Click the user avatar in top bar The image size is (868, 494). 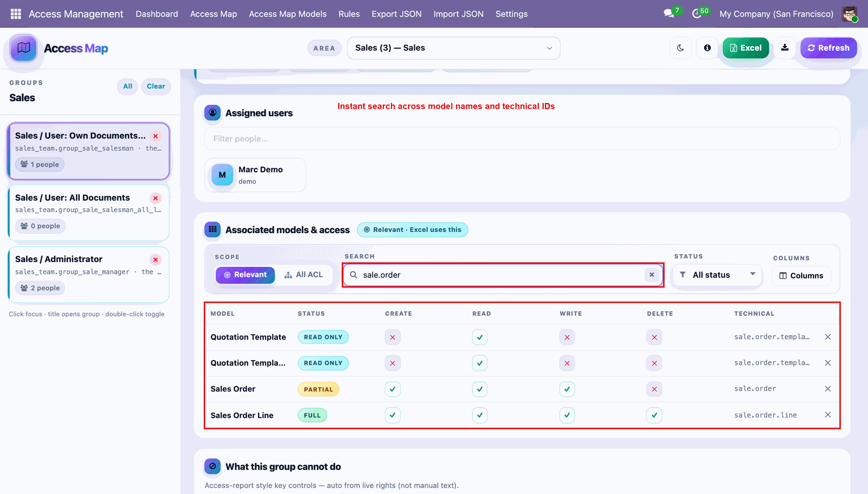[849, 14]
